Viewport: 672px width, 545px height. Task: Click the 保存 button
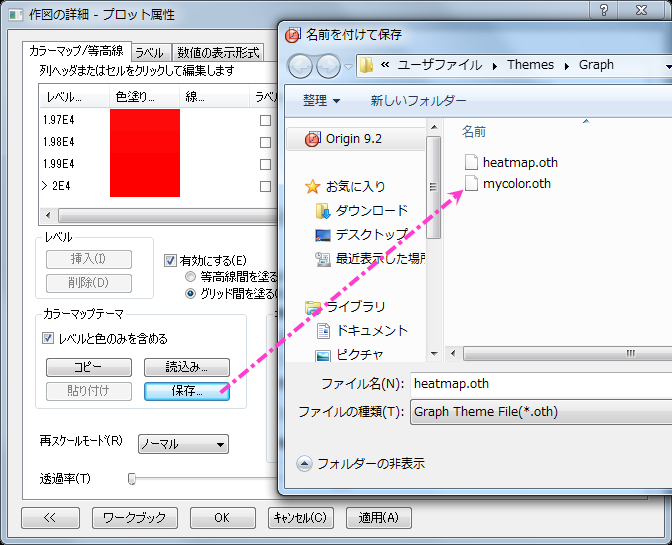pyautogui.click(x=187, y=391)
